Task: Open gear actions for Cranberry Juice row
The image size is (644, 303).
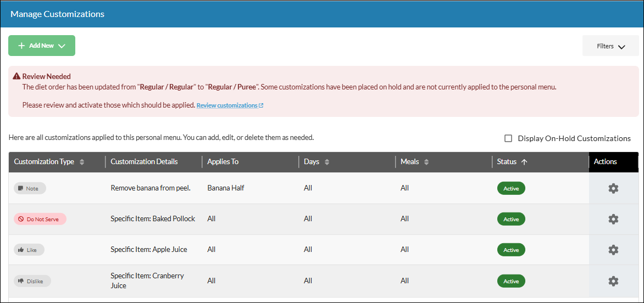Action: pyautogui.click(x=613, y=281)
